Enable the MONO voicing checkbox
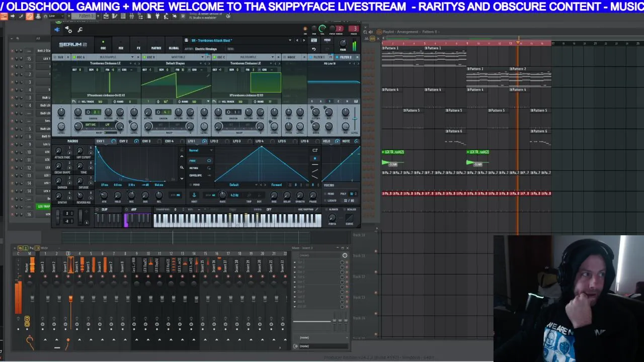644x362 pixels. coord(326,194)
